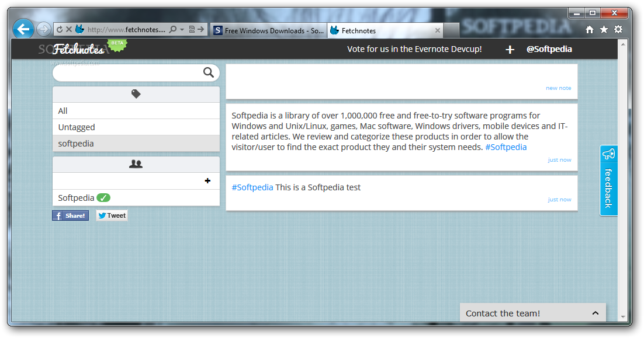This screenshot has width=644, height=338.
Task: Go back with the browser back arrow
Action: 23,29
